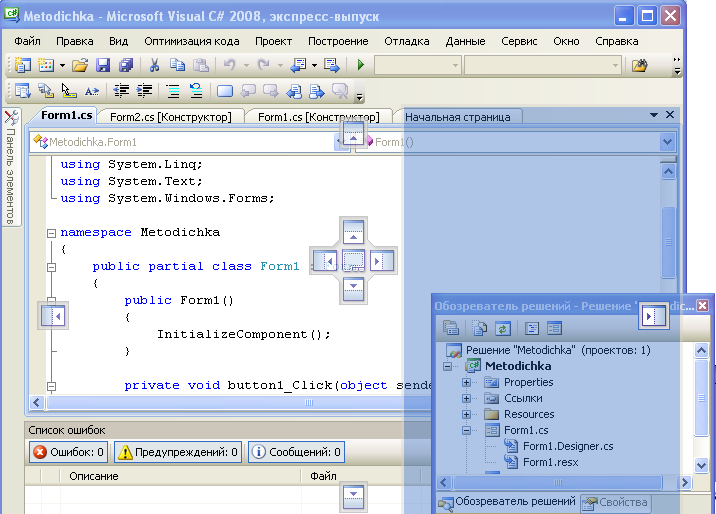Open the active files list arrow
This screenshot has width=716, height=514.
[x=654, y=115]
